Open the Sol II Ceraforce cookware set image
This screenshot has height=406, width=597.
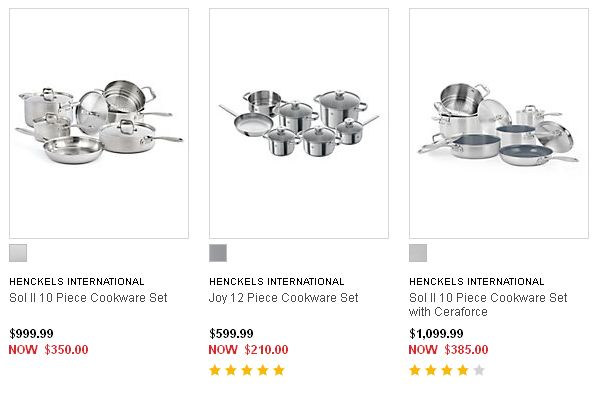499,123
